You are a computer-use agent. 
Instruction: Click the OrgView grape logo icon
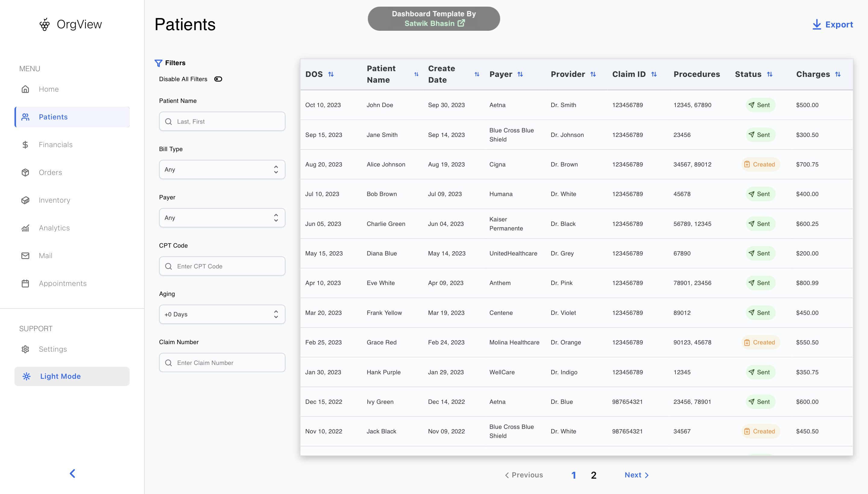click(44, 24)
